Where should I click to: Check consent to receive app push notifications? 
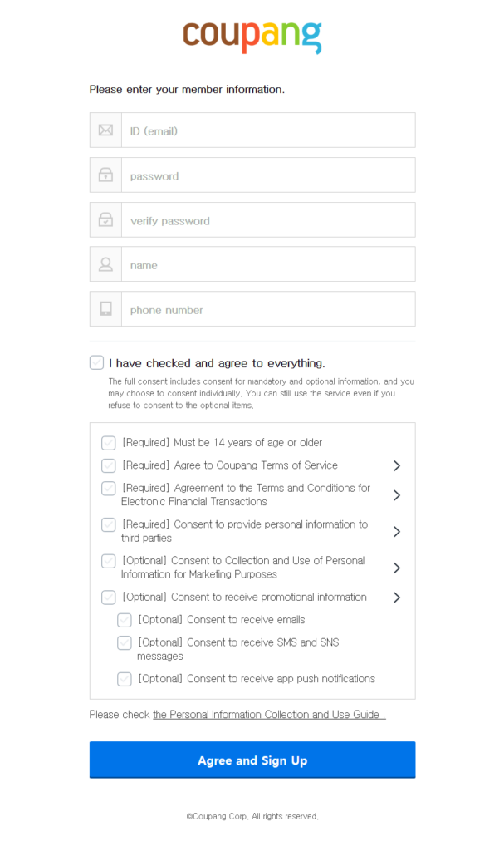[x=125, y=679]
